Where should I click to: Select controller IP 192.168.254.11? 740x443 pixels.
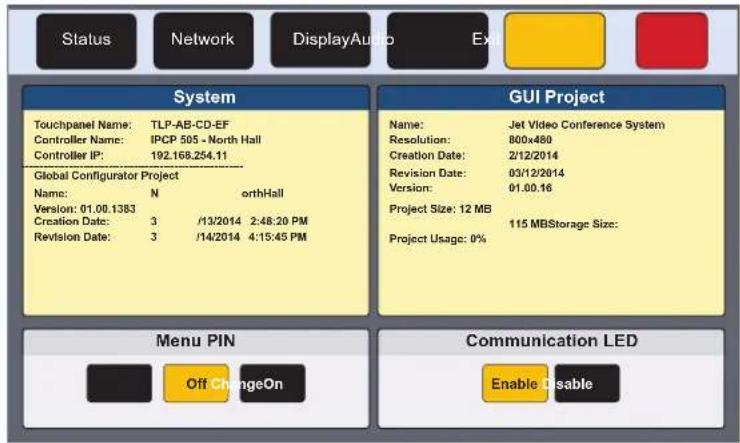[x=189, y=156]
